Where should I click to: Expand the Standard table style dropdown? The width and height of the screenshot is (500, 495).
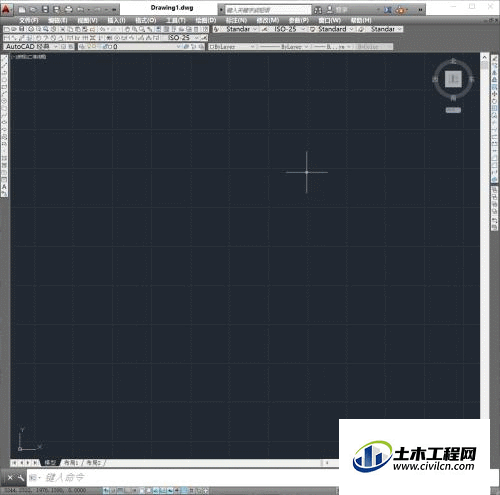[351, 29]
